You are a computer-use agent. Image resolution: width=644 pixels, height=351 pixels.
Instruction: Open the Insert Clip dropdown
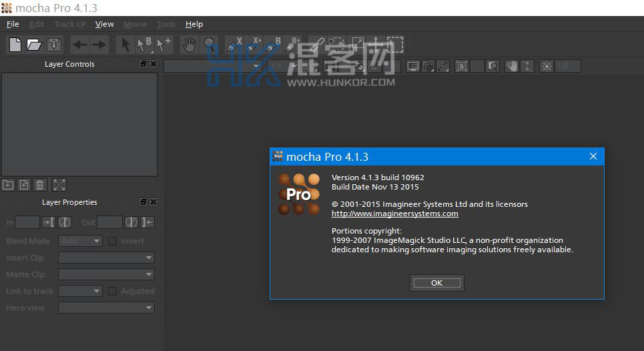coord(106,258)
